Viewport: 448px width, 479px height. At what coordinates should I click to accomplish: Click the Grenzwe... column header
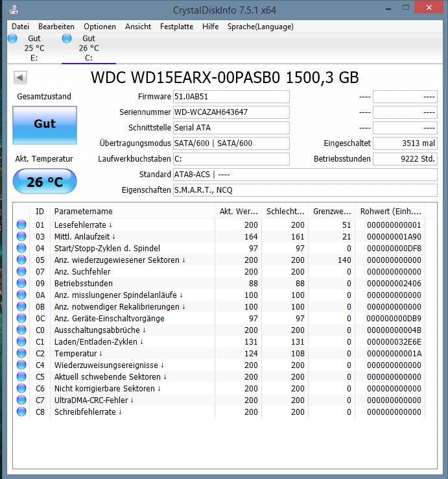(x=331, y=211)
